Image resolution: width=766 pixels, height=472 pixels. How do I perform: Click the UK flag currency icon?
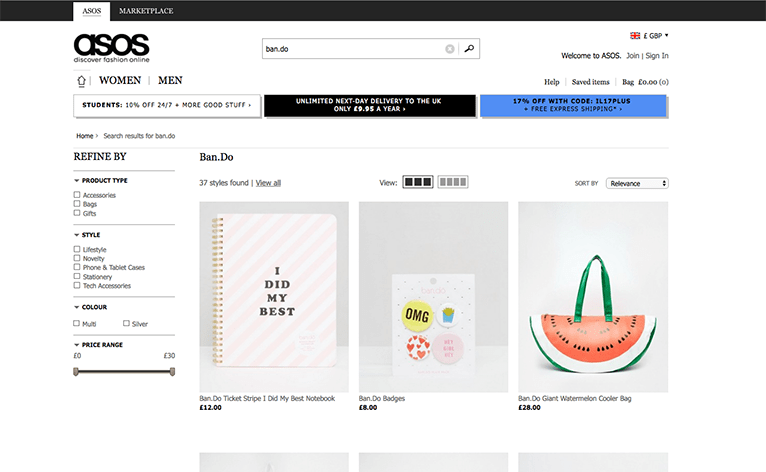click(635, 35)
